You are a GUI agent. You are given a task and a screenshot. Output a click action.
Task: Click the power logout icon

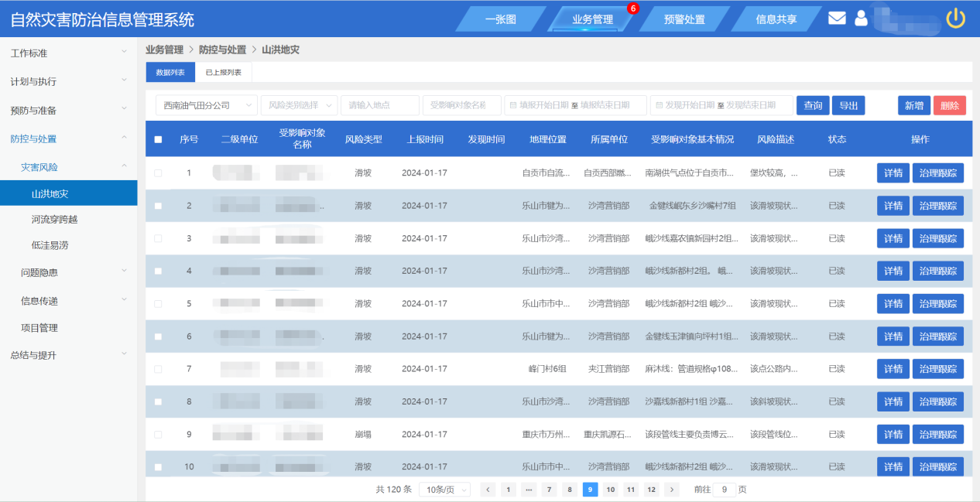(956, 18)
